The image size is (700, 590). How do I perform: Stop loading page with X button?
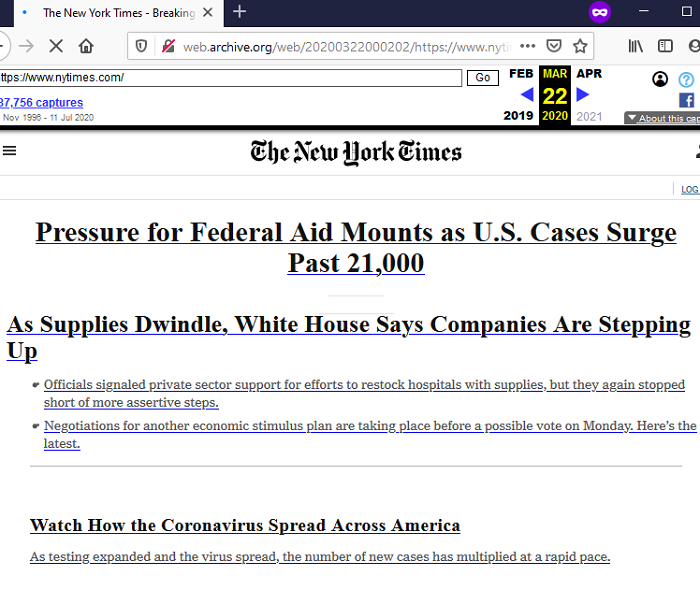pos(56,46)
